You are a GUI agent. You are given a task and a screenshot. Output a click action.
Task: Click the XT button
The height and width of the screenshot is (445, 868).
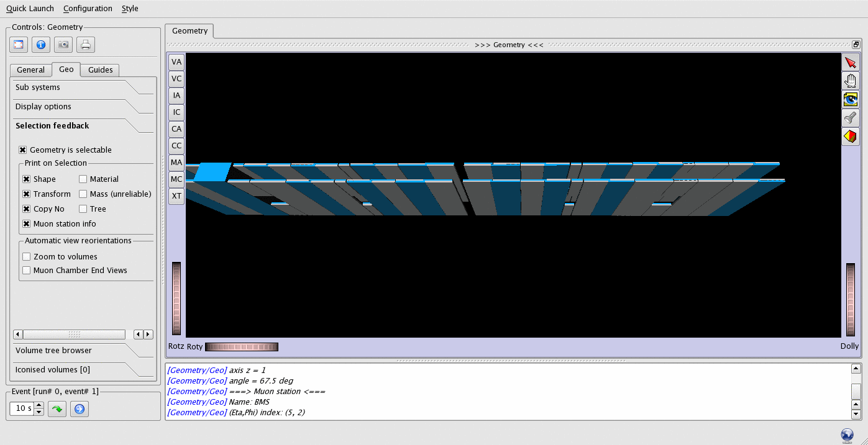[176, 196]
